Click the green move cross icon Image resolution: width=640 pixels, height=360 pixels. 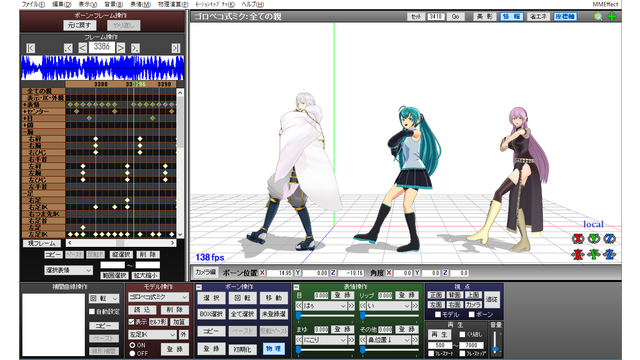[612, 16]
